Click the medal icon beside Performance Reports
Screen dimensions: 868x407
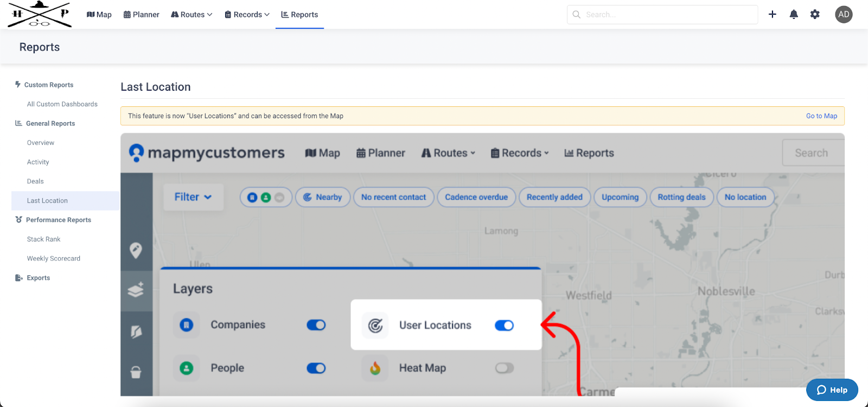[19, 220]
